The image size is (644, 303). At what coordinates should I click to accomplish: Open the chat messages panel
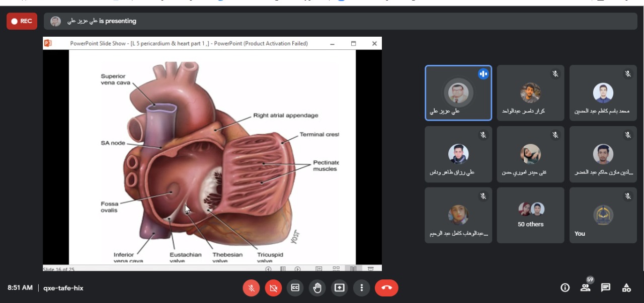point(606,287)
